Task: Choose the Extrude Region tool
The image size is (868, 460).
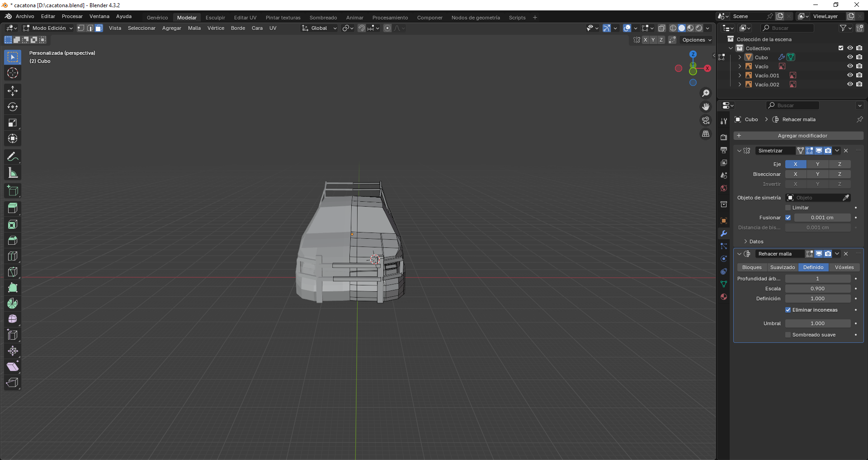Action: (x=13, y=208)
